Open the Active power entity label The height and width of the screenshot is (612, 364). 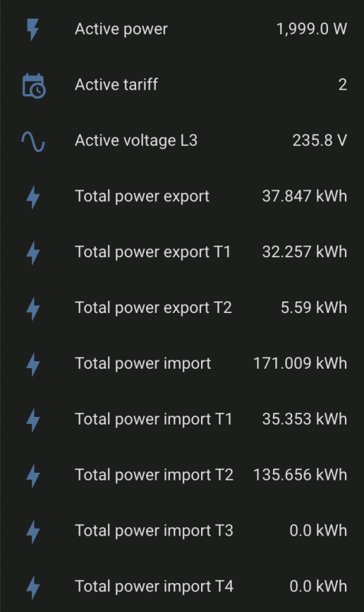(122, 29)
